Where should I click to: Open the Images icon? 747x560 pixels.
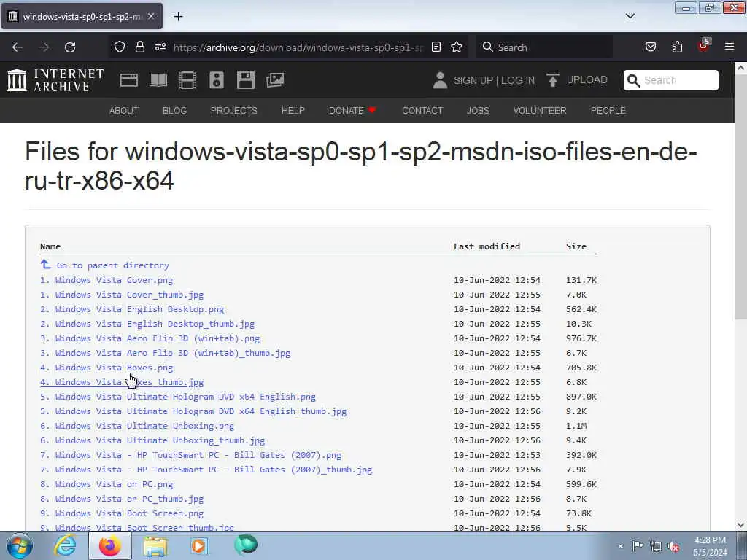(x=275, y=80)
